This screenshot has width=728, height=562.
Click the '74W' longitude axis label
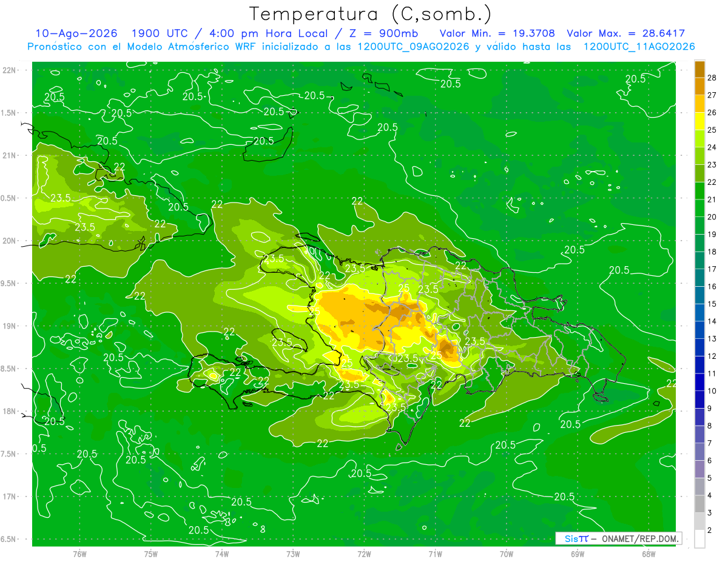click(222, 554)
